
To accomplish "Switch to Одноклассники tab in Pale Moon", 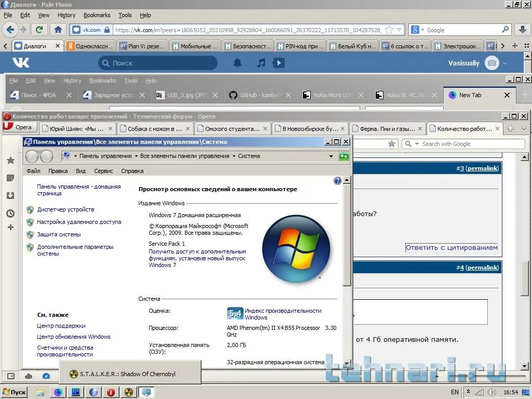I will point(90,46).
